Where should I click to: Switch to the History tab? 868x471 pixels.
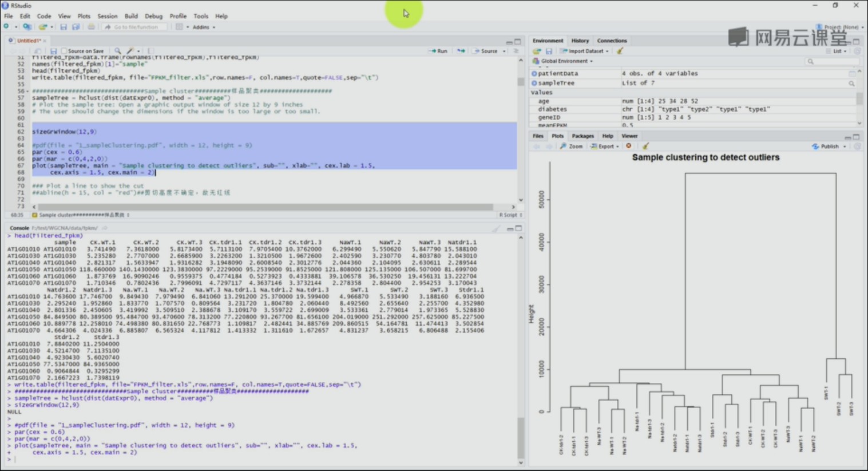coord(580,41)
